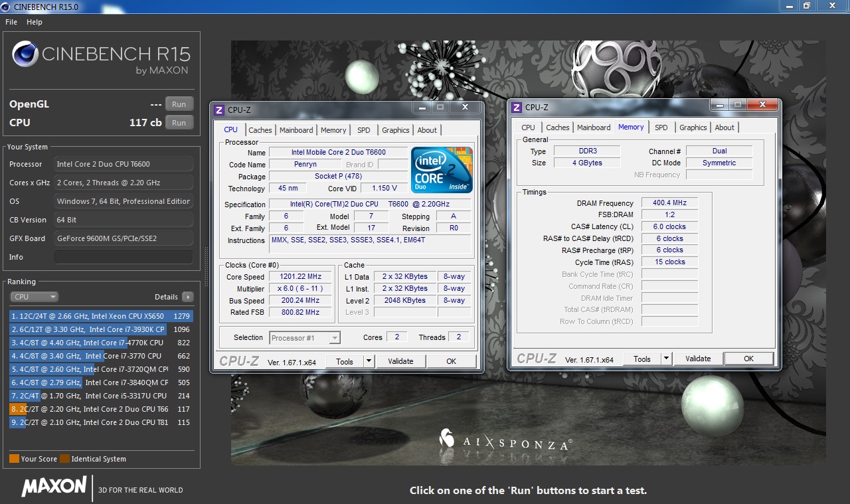Screen dimensions: 850x504
Task: Switch to Graphics tab in Memory window
Action: 693,127
